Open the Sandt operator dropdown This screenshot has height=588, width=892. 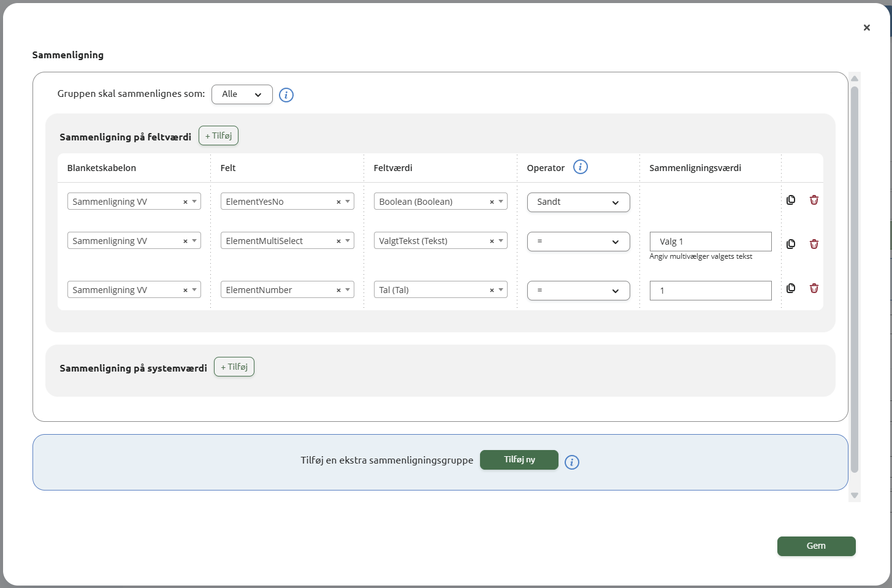[579, 202]
